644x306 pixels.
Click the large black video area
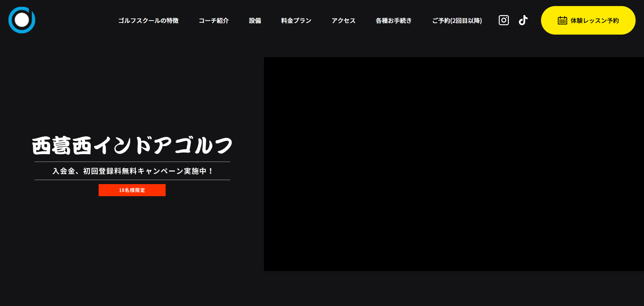point(453,164)
